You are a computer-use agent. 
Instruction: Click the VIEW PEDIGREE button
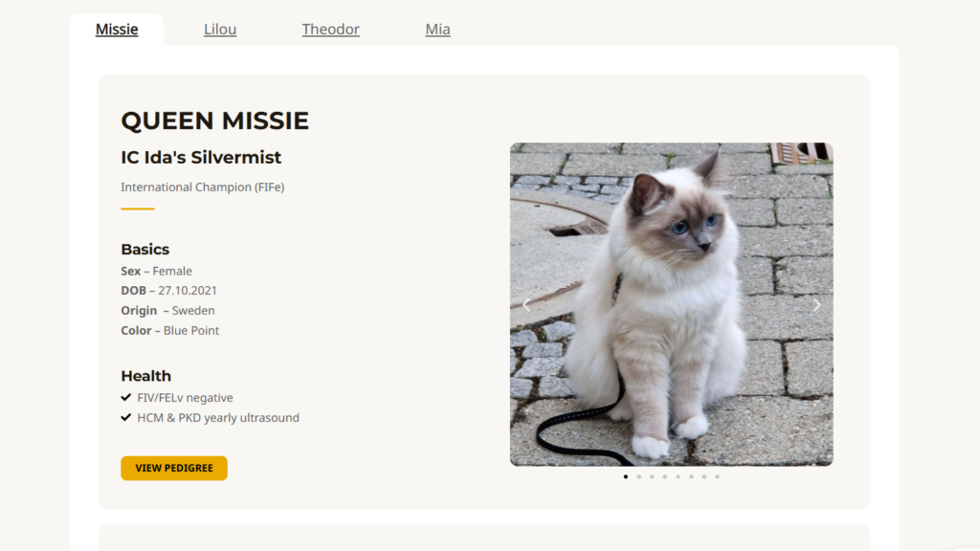[173, 468]
